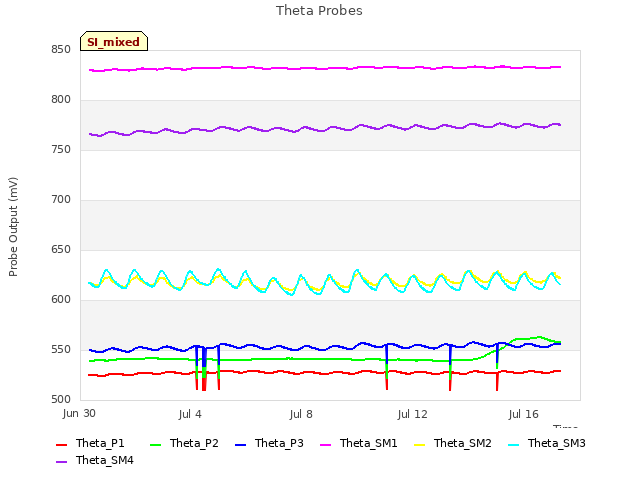
Task: Click the Jul 12 x-axis tick label
Action: (x=412, y=414)
